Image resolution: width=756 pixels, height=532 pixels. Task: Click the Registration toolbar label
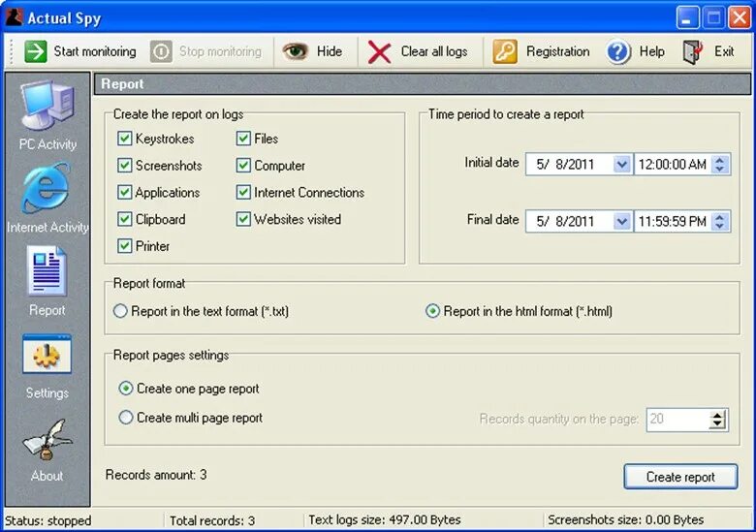(558, 51)
